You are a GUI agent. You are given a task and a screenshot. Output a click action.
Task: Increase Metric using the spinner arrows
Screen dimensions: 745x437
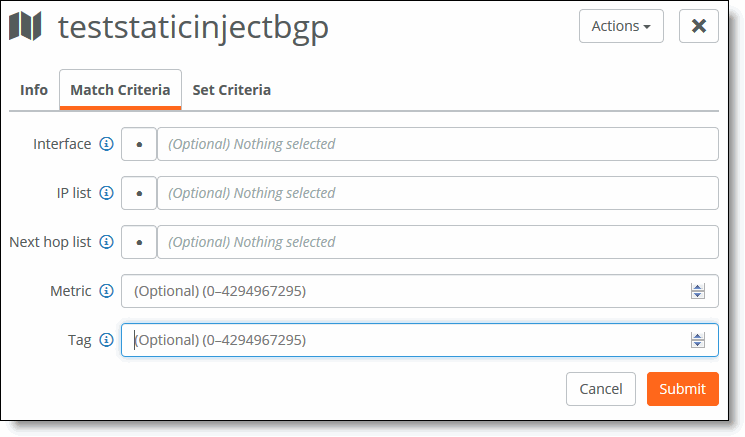point(697,287)
